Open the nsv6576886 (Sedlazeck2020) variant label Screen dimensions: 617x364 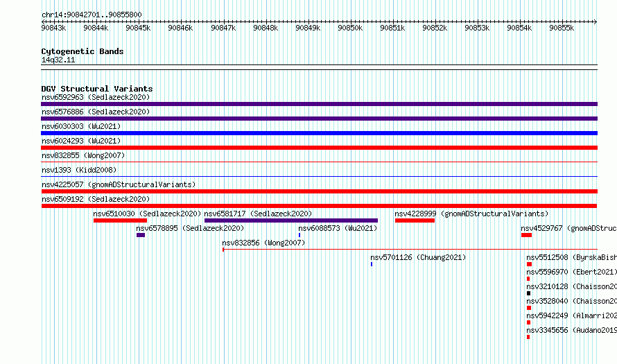tap(96, 112)
